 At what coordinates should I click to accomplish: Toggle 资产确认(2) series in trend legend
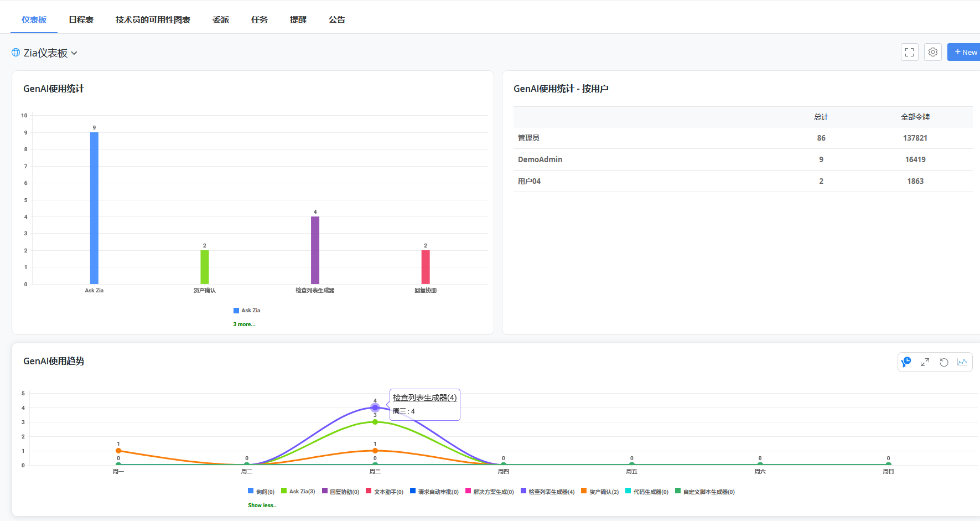601,492
